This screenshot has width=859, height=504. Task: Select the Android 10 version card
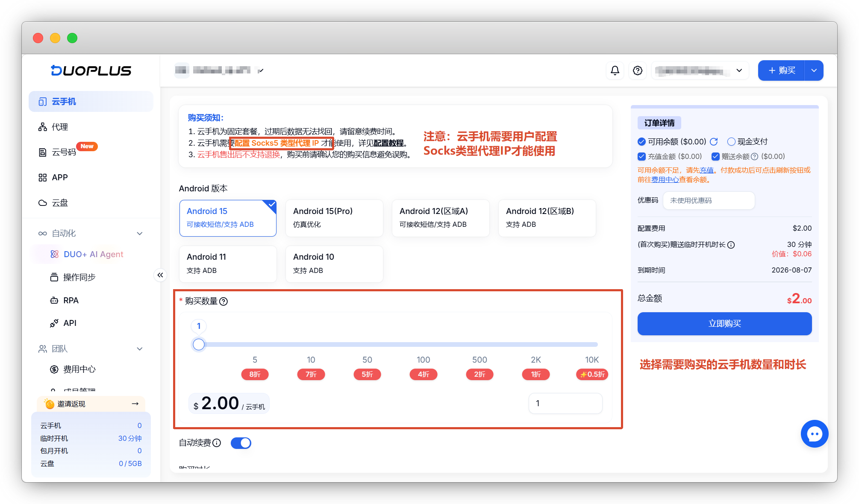click(334, 264)
